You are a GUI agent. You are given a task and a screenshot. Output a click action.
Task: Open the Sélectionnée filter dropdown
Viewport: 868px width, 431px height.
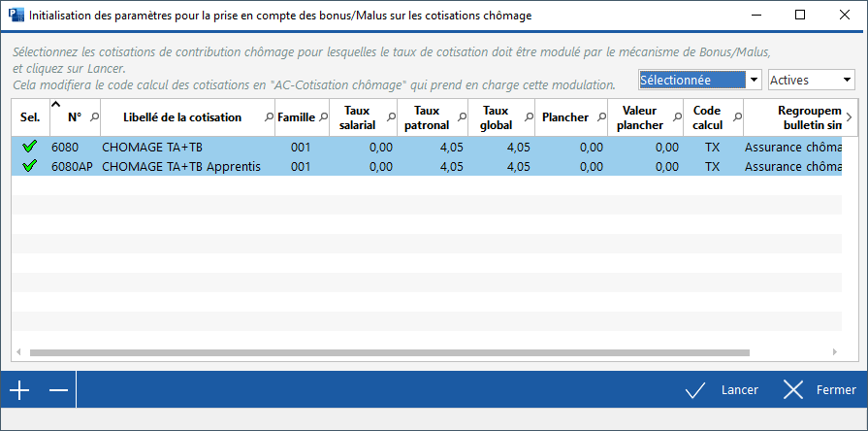[x=754, y=80]
